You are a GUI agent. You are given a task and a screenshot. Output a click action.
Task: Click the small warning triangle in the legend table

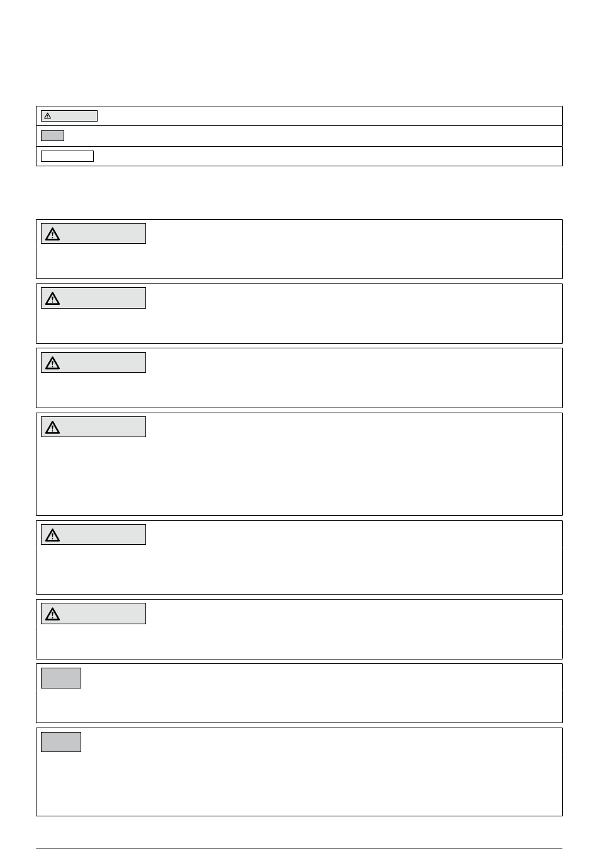pyautogui.click(x=47, y=116)
